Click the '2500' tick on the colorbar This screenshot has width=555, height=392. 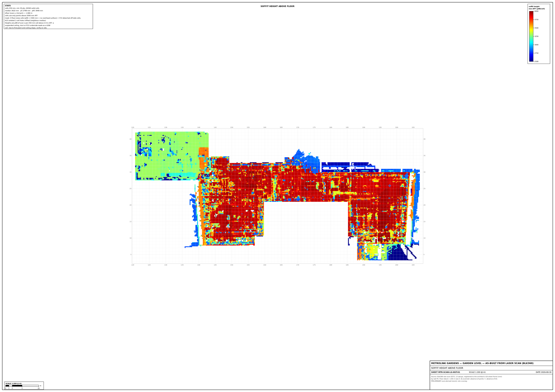click(536, 62)
